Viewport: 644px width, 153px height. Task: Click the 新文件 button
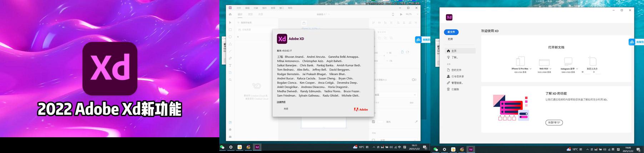451,32
